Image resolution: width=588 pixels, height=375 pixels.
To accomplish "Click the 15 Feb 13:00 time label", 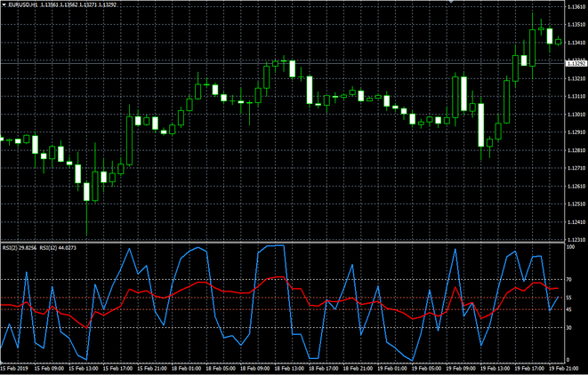I will pos(84,369).
